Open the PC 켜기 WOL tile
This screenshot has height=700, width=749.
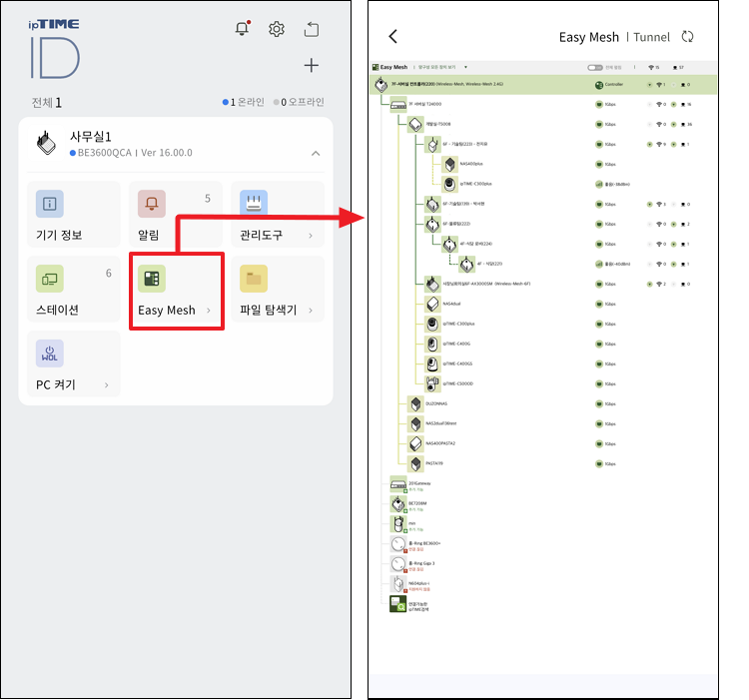click(x=74, y=363)
